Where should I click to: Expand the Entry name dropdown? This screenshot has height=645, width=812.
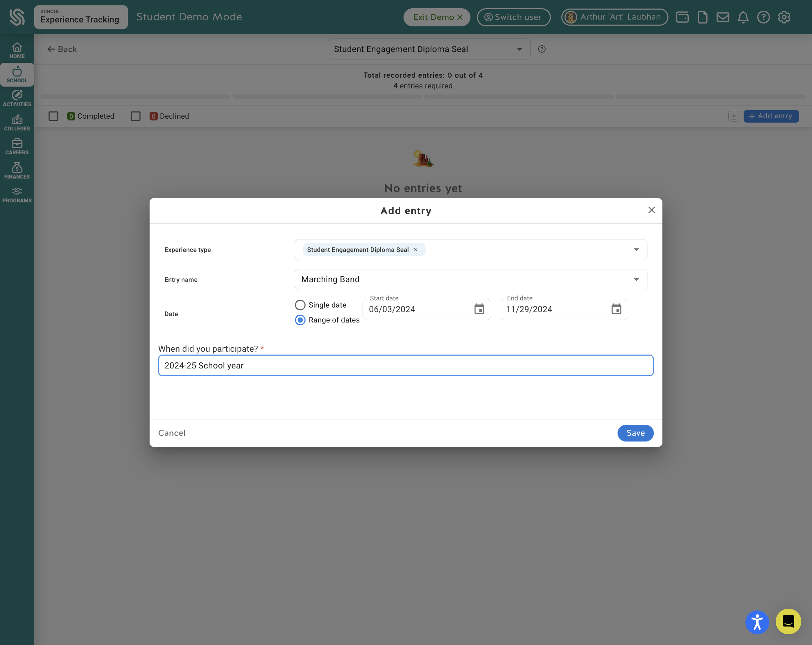(x=471, y=279)
